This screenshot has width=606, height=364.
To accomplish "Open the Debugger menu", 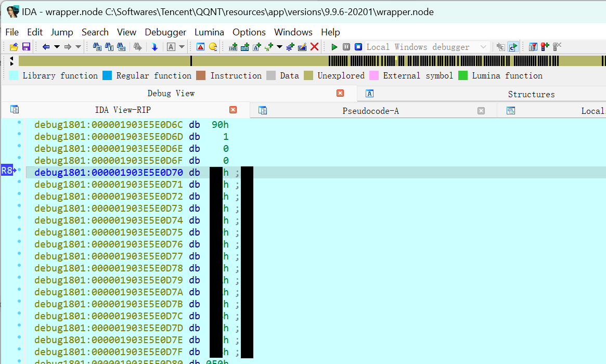I will click(x=165, y=32).
